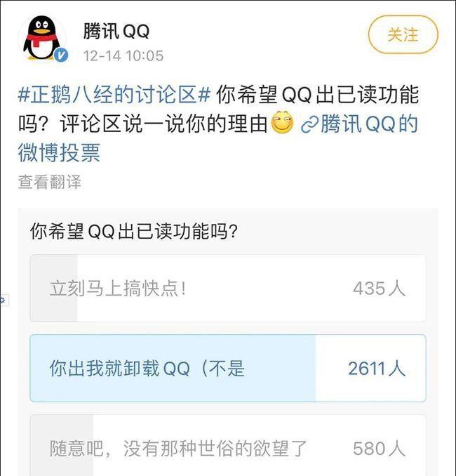The height and width of the screenshot is (476, 456).
Task: Tap the 2611人 vote count
Action: coord(377,369)
